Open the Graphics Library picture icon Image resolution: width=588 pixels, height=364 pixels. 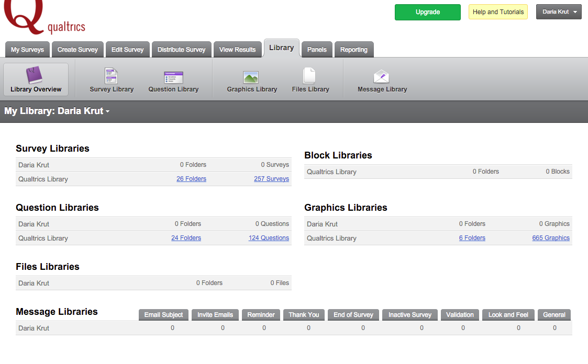[251, 77]
